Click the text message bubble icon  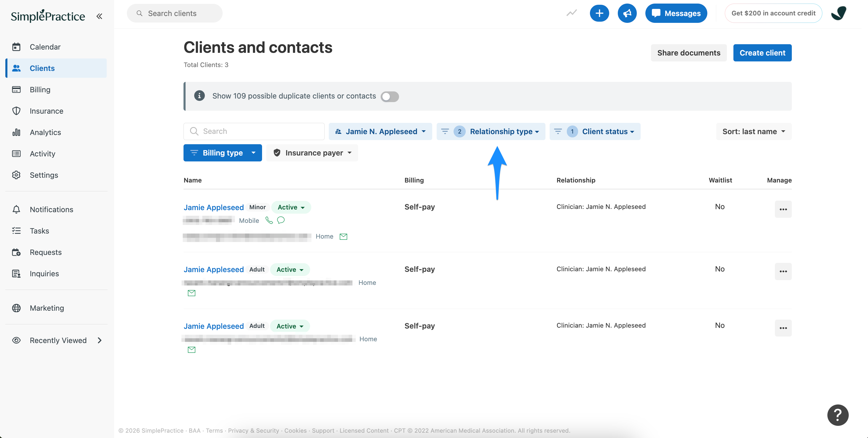pyautogui.click(x=281, y=220)
